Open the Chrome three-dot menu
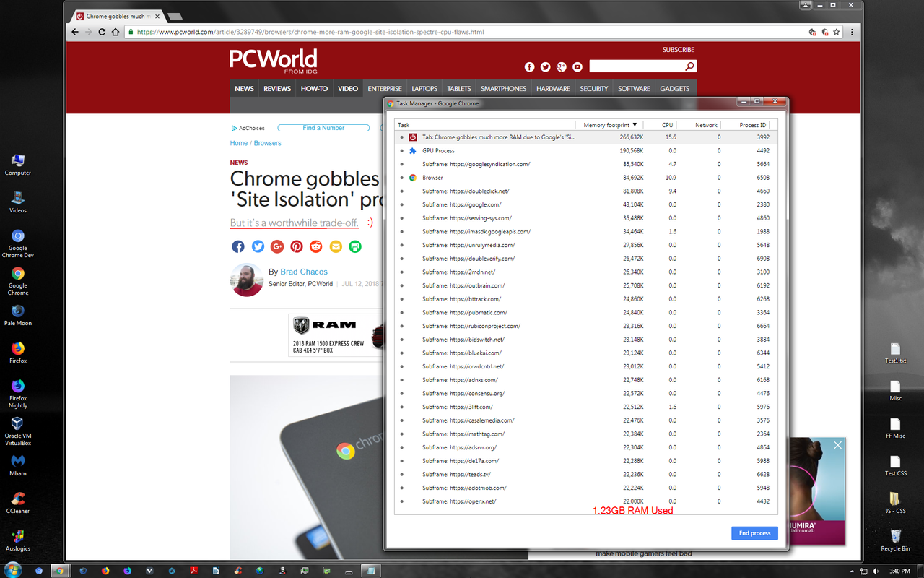924x578 pixels. click(x=853, y=32)
